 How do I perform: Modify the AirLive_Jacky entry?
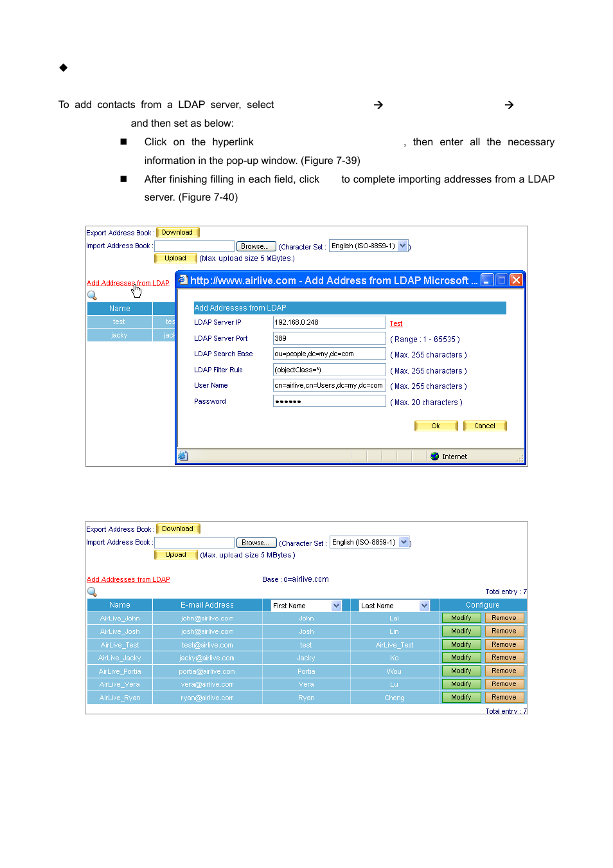click(x=461, y=658)
